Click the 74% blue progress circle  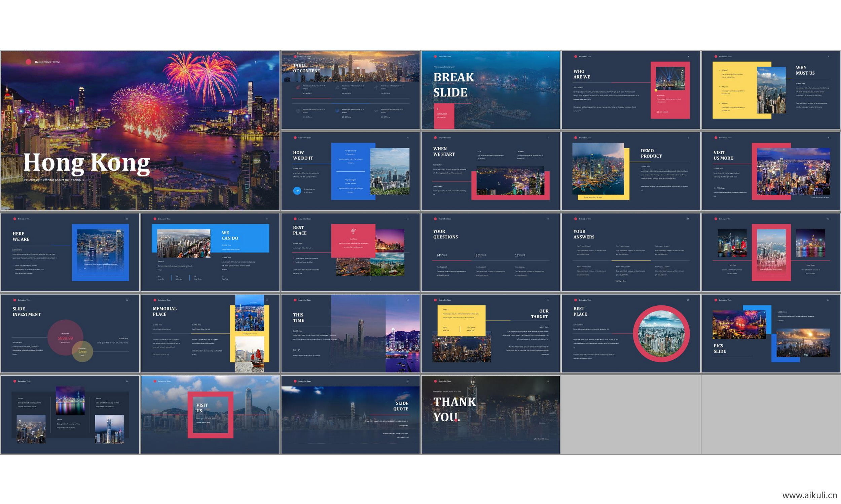click(x=297, y=191)
